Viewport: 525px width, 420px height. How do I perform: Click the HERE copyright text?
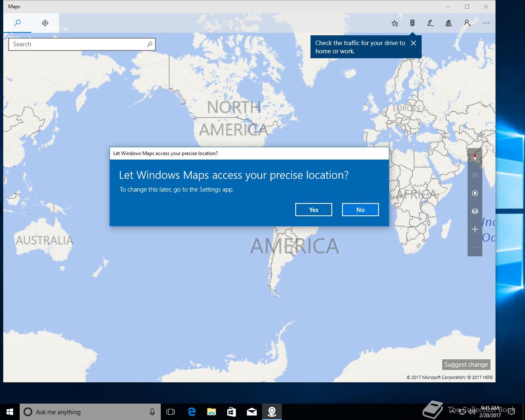(x=481, y=377)
